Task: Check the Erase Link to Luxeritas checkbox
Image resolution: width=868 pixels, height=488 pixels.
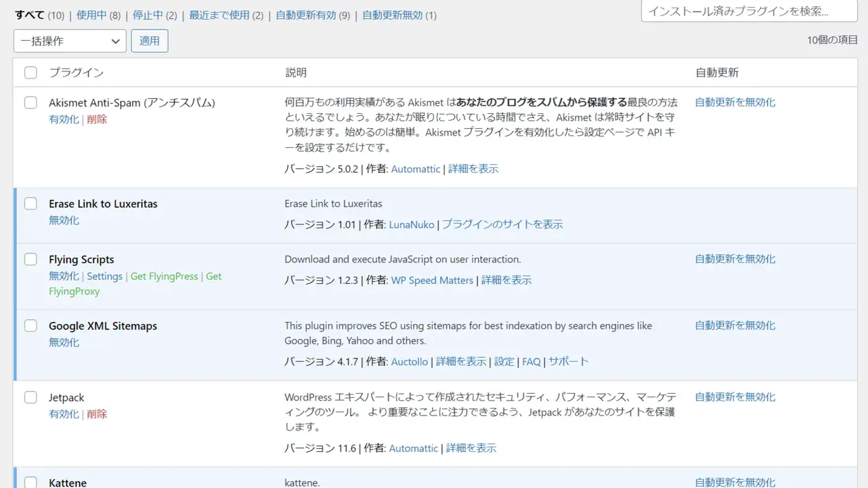Action: [31, 204]
